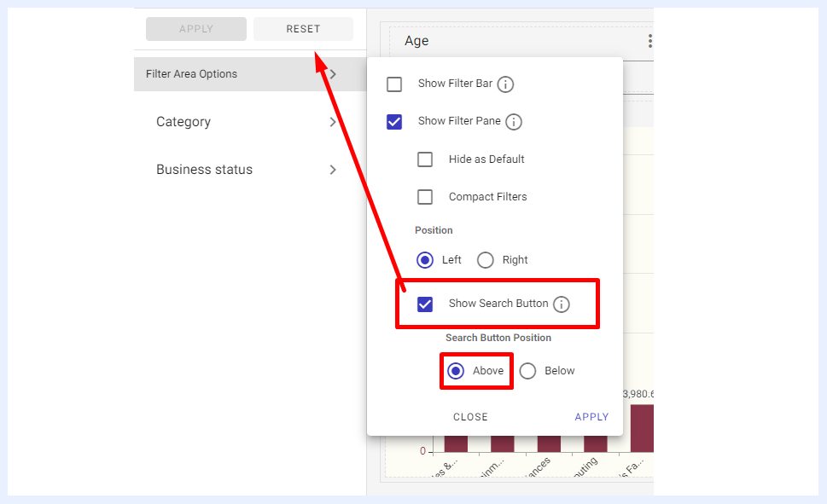
Task: Open info tooltip for Show Search Button
Action: click(562, 304)
